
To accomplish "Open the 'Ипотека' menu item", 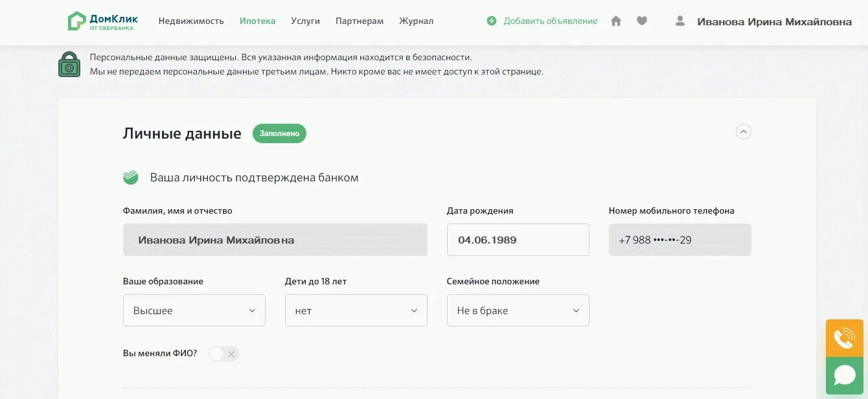I will [257, 21].
